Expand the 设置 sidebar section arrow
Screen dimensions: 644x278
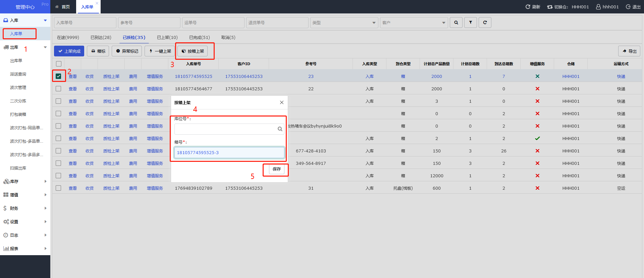pyautogui.click(x=46, y=222)
